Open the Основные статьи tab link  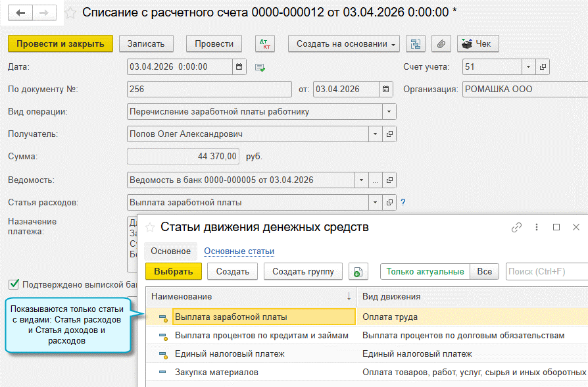point(239,251)
